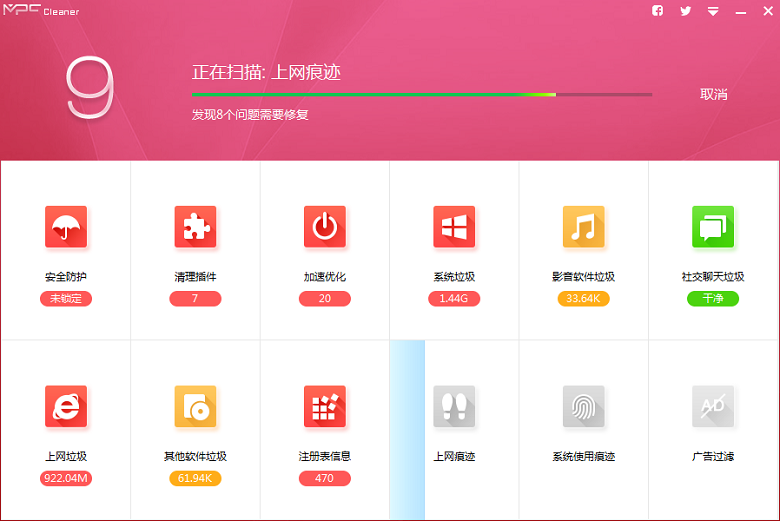Select the 加速优化 power icon
This screenshot has width=780, height=521.
tap(325, 227)
